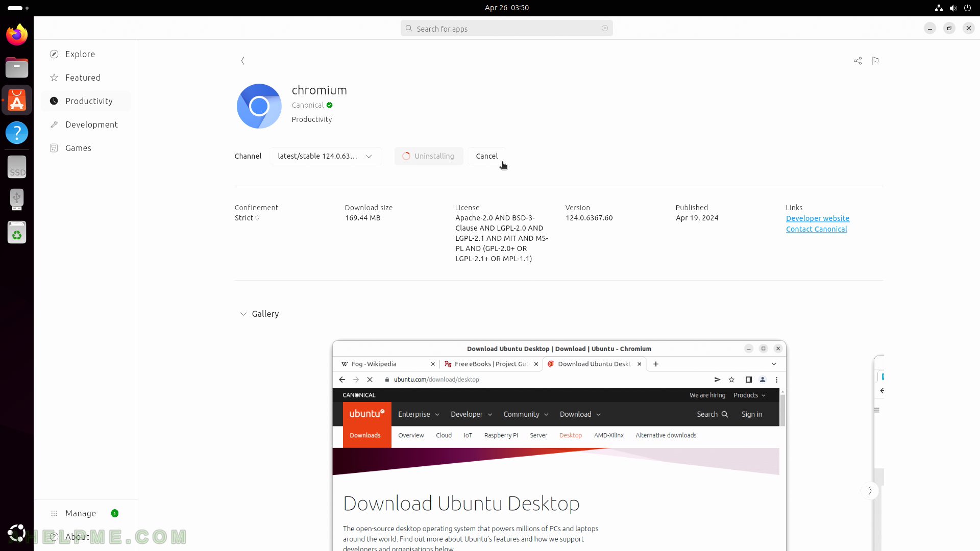Click the chromium app logo
The height and width of the screenshot is (551, 980).
tap(259, 106)
